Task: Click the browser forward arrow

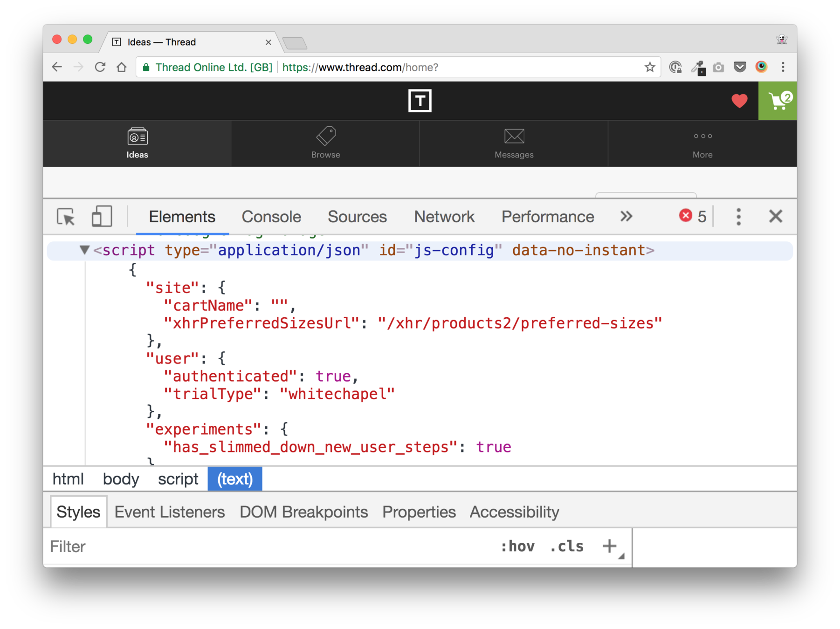Action: pos(78,67)
